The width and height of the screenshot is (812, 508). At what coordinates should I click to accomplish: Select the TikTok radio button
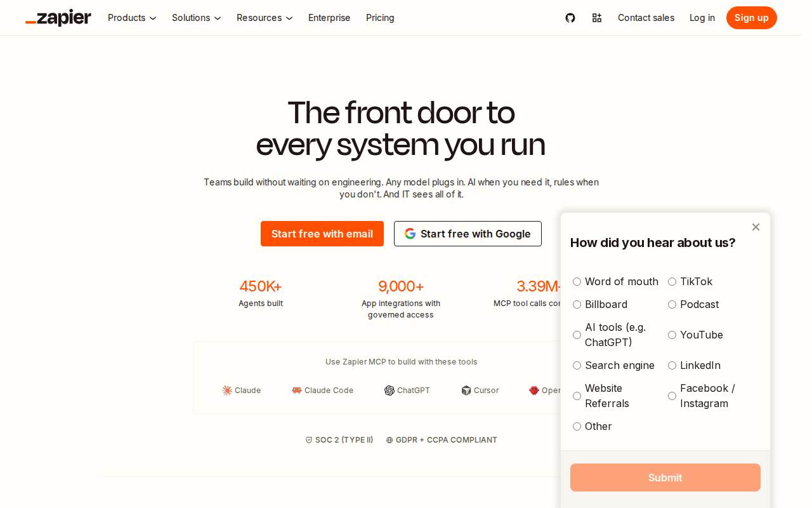pyautogui.click(x=672, y=281)
